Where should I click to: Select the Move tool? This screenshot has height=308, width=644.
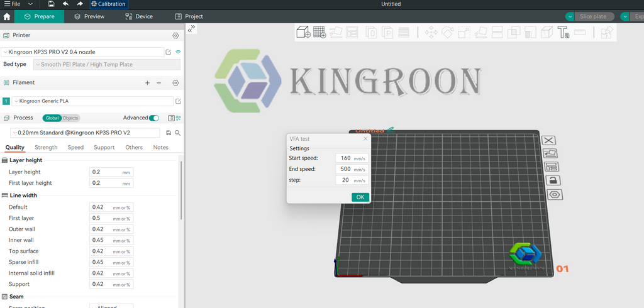pyautogui.click(x=431, y=33)
